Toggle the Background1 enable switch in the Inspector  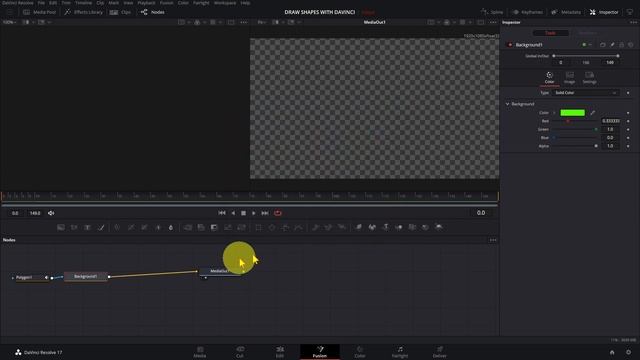[x=510, y=44]
